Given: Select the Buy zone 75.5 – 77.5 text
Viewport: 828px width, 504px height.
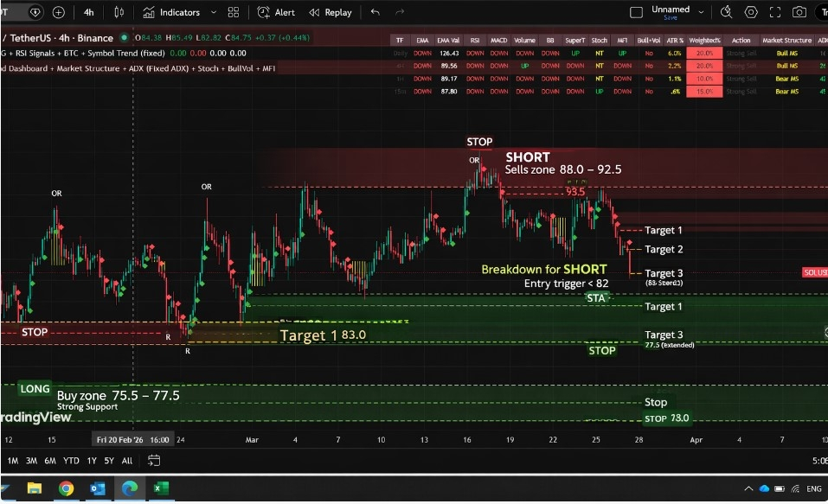Looking at the screenshot, I should [119, 395].
